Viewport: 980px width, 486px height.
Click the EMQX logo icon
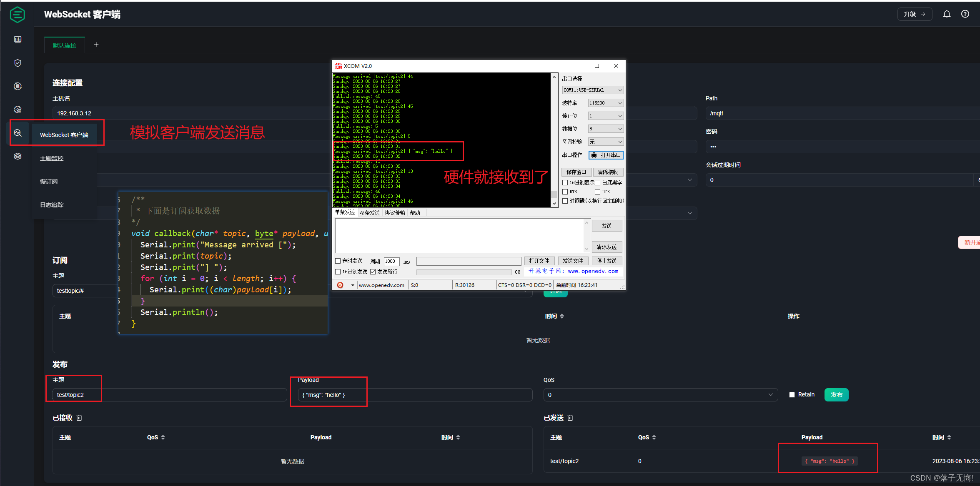17,15
